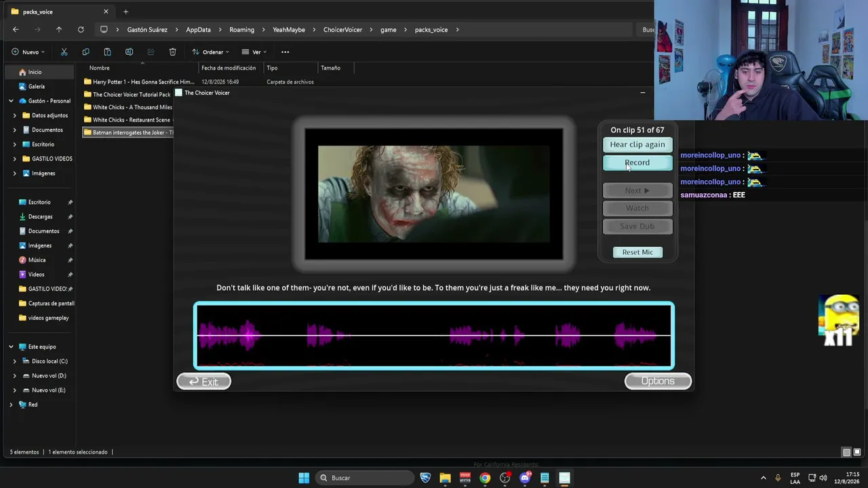Screen dimensions: 868x488
Task: Click the Roaming breadcrumb segment
Action: click(241, 30)
